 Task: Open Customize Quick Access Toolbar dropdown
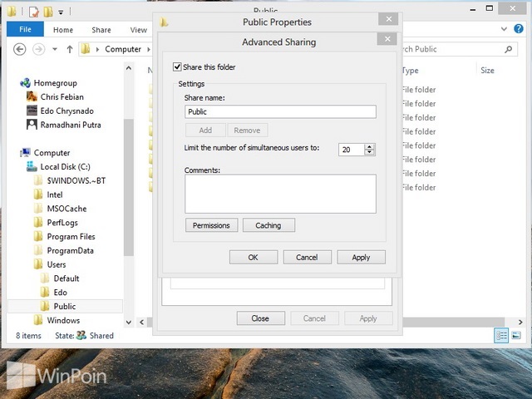pyautogui.click(x=61, y=12)
